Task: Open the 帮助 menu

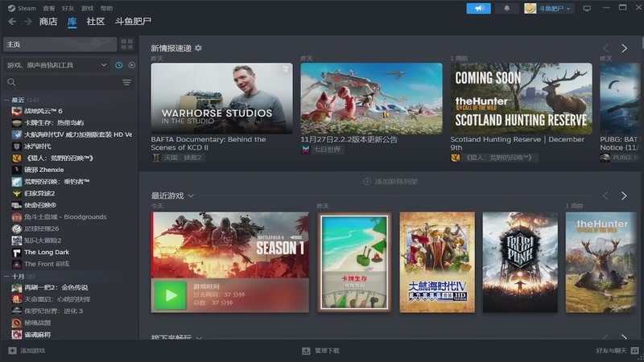Action: tap(106, 8)
